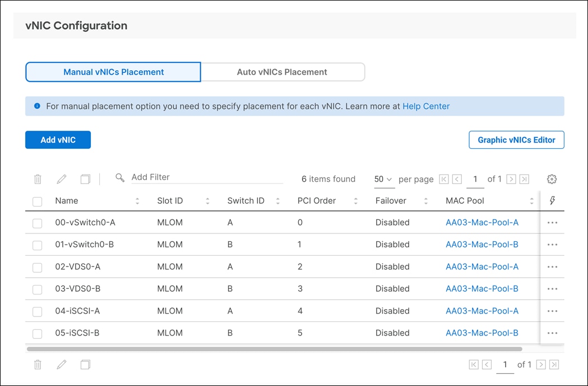Check the checkbox for 02-VDS0-A row
This screenshot has width=588, height=386.
coord(37,267)
